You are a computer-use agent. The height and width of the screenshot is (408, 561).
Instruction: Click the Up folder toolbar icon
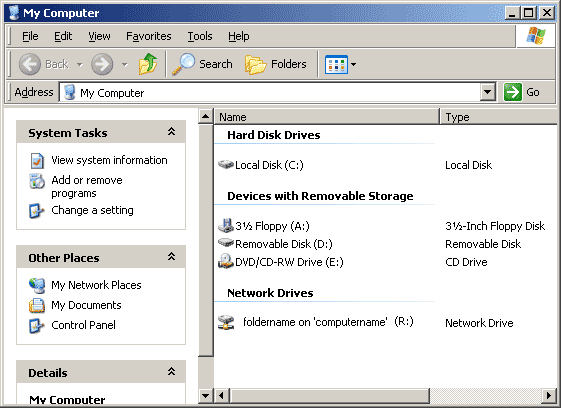[148, 64]
